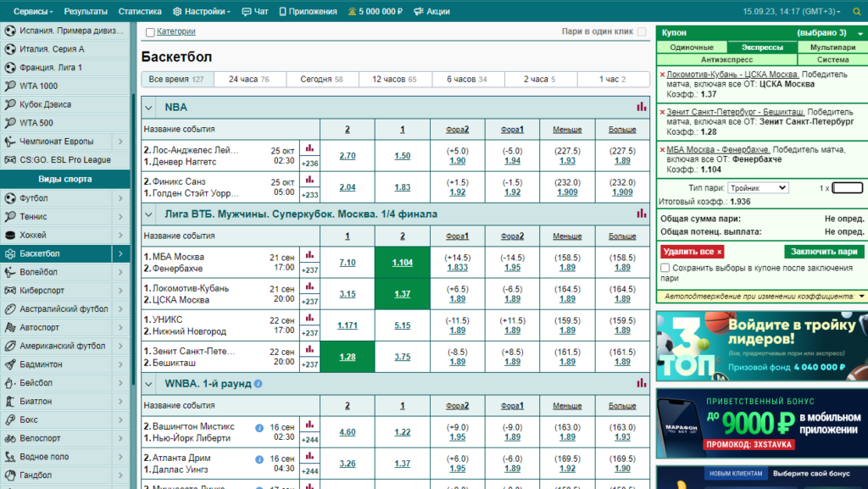This screenshot has height=489, width=868.
Task: Select Бешикташ win odds 3.75
Action: [x=403, y=357]
